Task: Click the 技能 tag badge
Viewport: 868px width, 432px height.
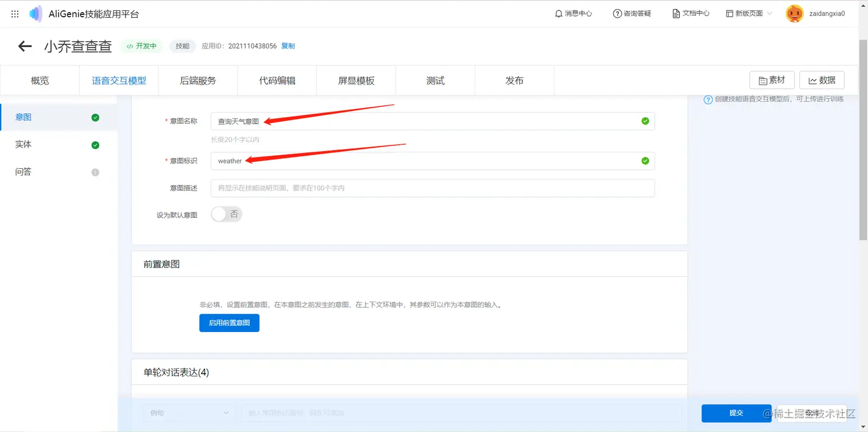Action: [x=183, y=46]
